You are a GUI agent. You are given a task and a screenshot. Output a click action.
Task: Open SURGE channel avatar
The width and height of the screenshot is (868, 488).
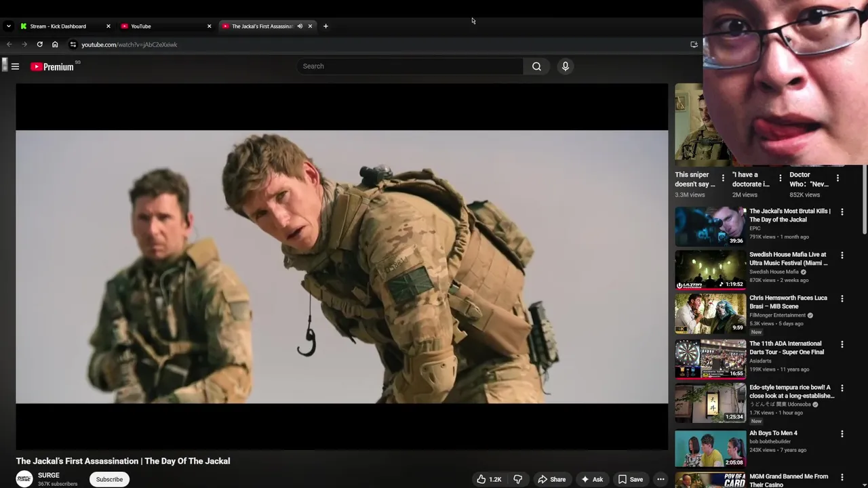pyautogui.click(x=24, y=479)
